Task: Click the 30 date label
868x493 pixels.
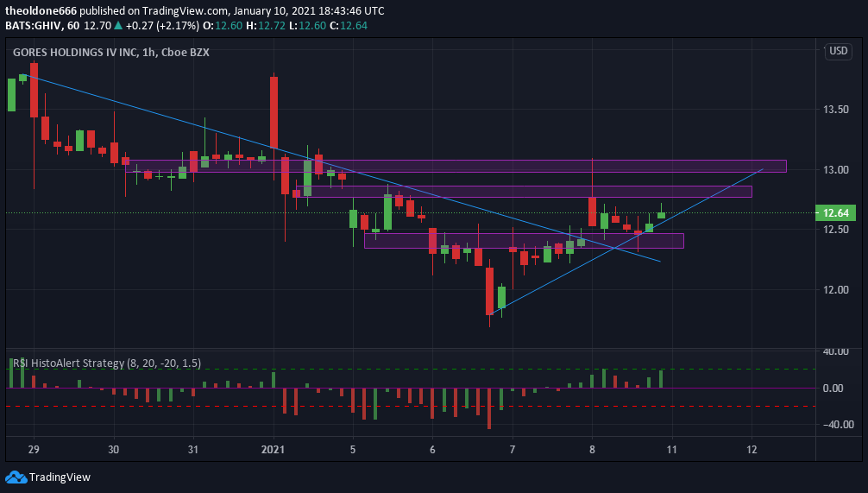Action: (114, 449)
